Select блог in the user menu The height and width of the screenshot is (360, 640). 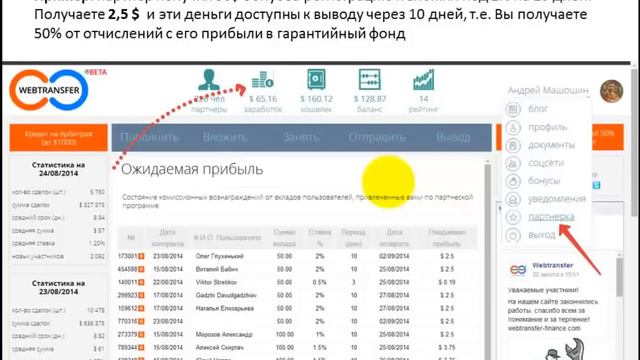[538, 109]
